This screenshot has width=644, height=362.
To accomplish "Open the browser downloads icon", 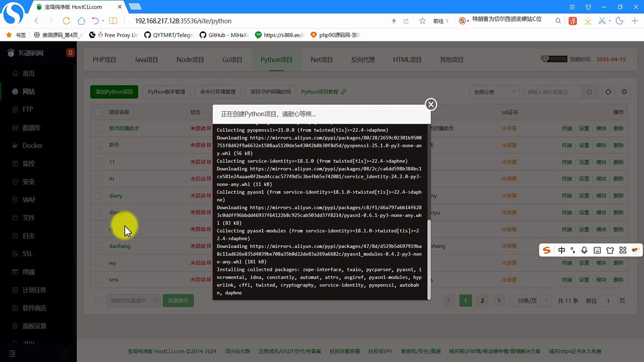I will 588,21.
